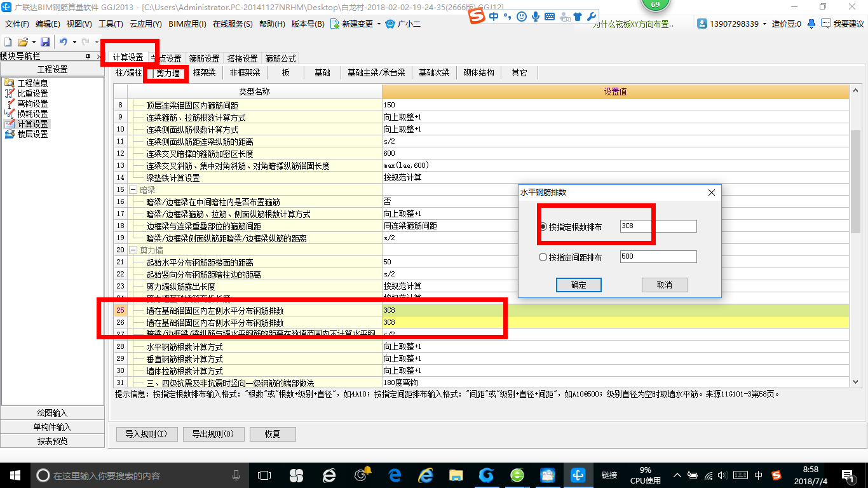Open the Sogou emoji panel
Viewport: 868px width, 488px height.
pyautogui.click(x=522, y=17)
